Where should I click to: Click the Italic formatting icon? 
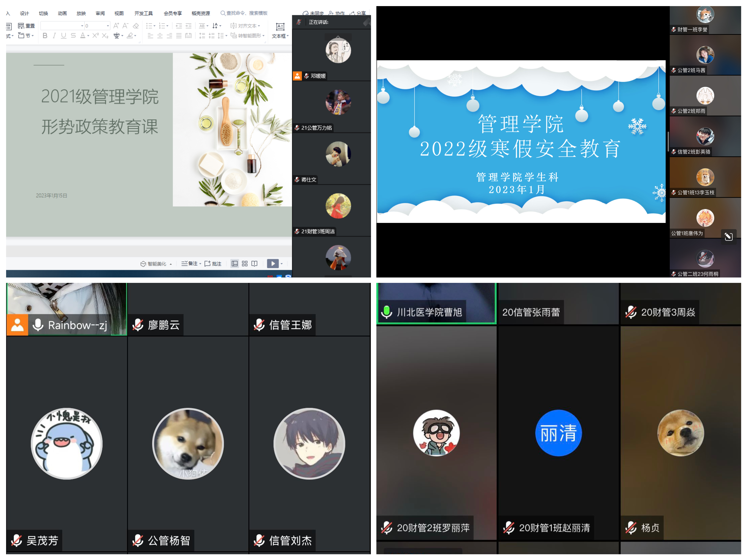click(54, 36)
